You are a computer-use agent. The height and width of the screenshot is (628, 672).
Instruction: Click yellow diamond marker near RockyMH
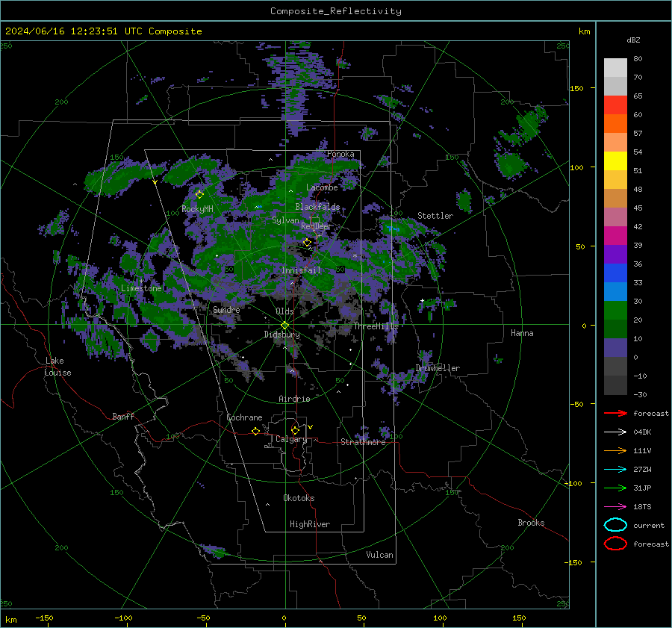tap(199, 195)
